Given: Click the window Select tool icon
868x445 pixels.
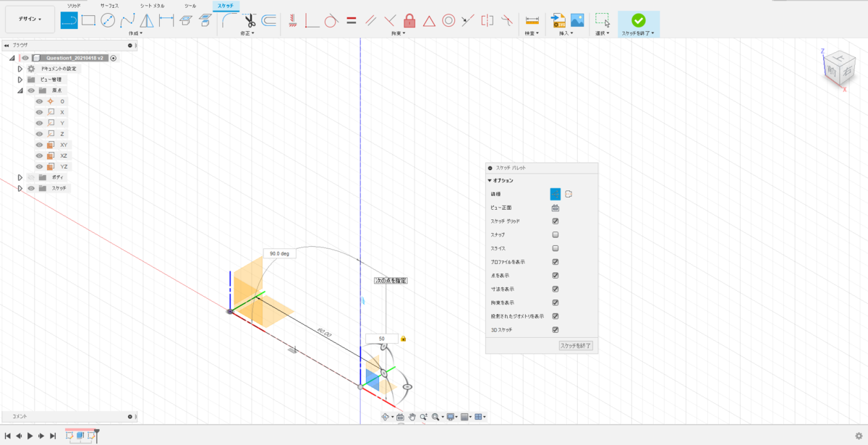Looking at the screenshot, I should tap(603, 20).
